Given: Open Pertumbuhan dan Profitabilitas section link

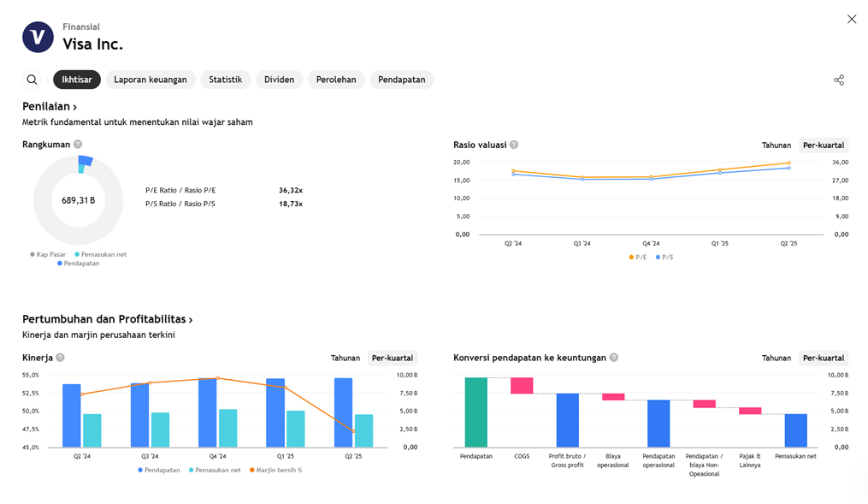Looking at the screenshot, I should pos(108,319).
